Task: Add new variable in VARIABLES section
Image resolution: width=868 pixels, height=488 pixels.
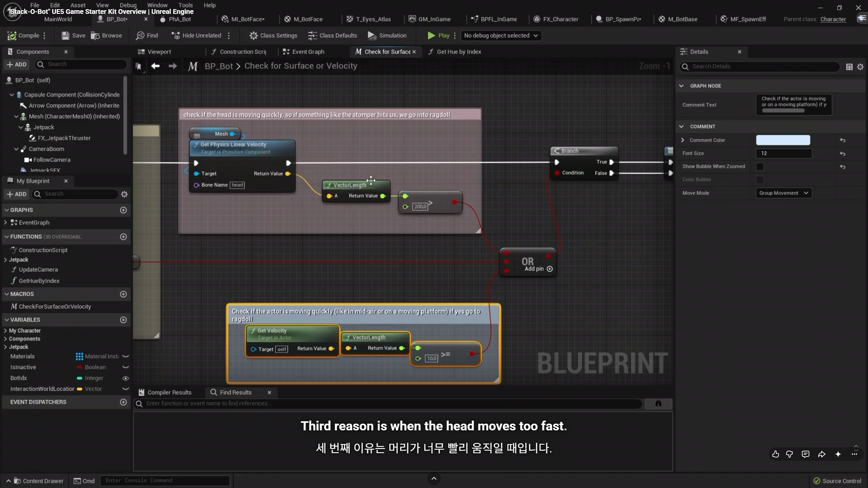Action: [123, 320]
